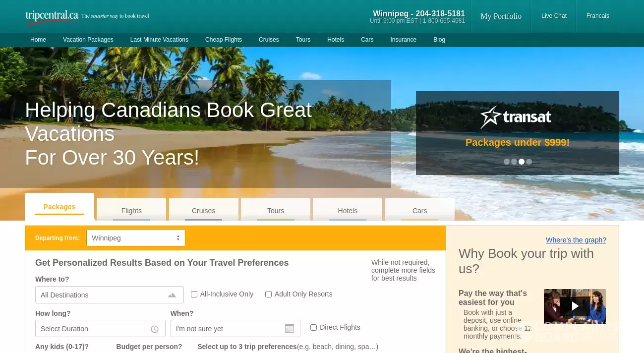Select the first carousel dot indicator
The image size is (644, 353).
tap(507, 162)
